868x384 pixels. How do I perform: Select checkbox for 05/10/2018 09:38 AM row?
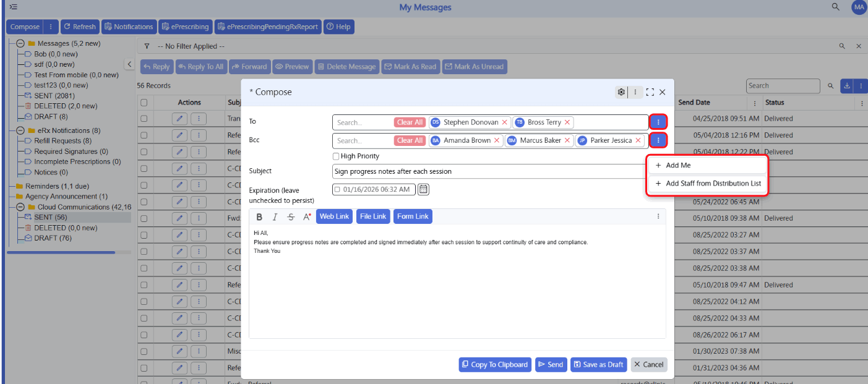point(144,218)
